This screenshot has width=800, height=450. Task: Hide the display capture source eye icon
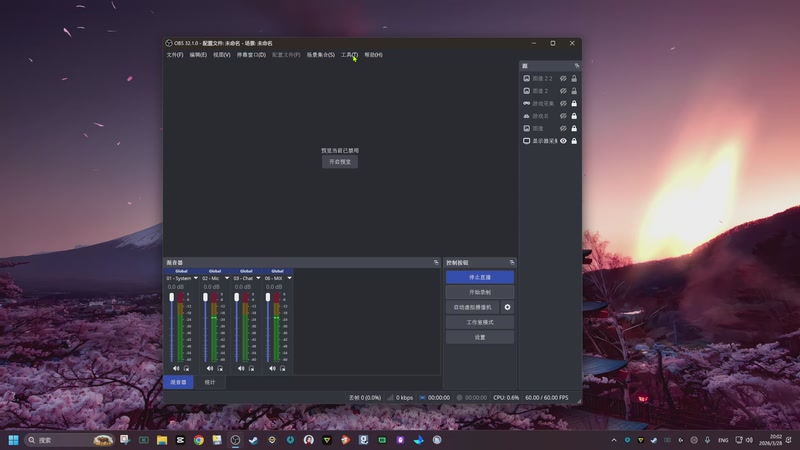[x=563, y=141]
